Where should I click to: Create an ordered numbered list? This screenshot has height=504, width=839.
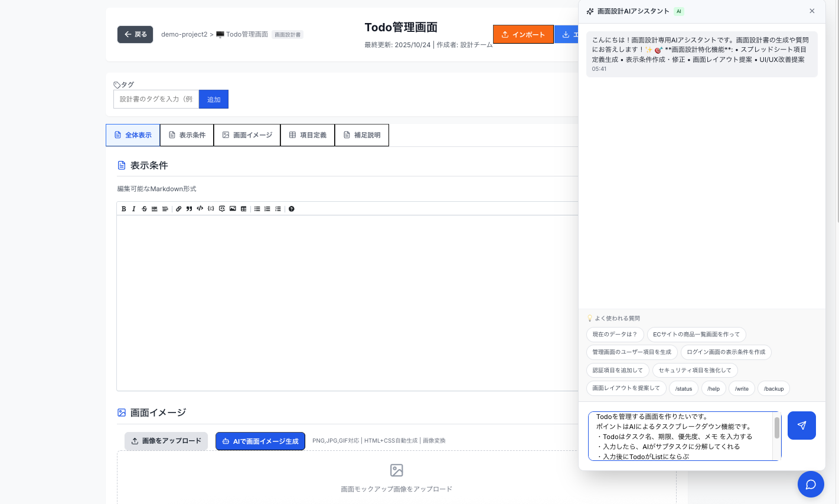[267, 209]
